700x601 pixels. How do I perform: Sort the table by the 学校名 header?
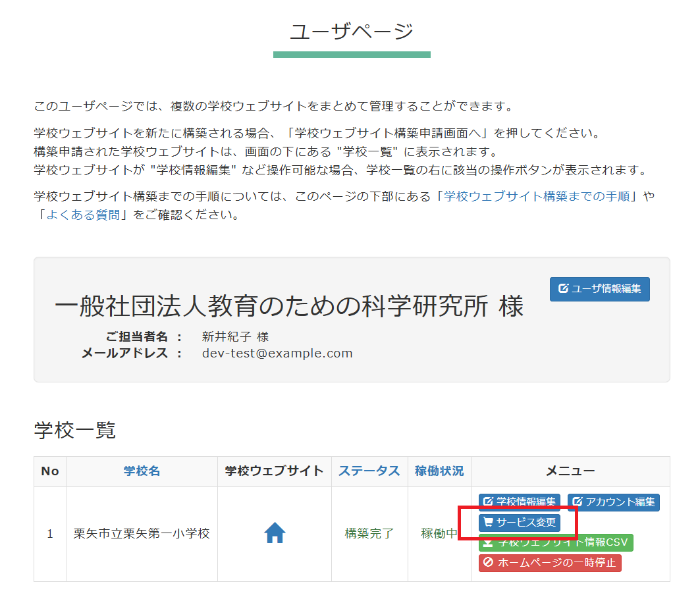point(142,471)
